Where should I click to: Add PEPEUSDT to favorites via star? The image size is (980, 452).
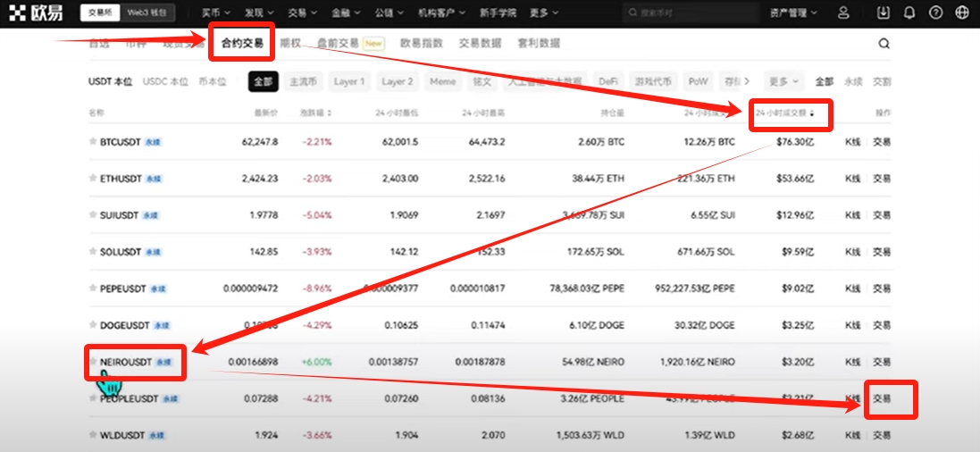tap(93, 289)
